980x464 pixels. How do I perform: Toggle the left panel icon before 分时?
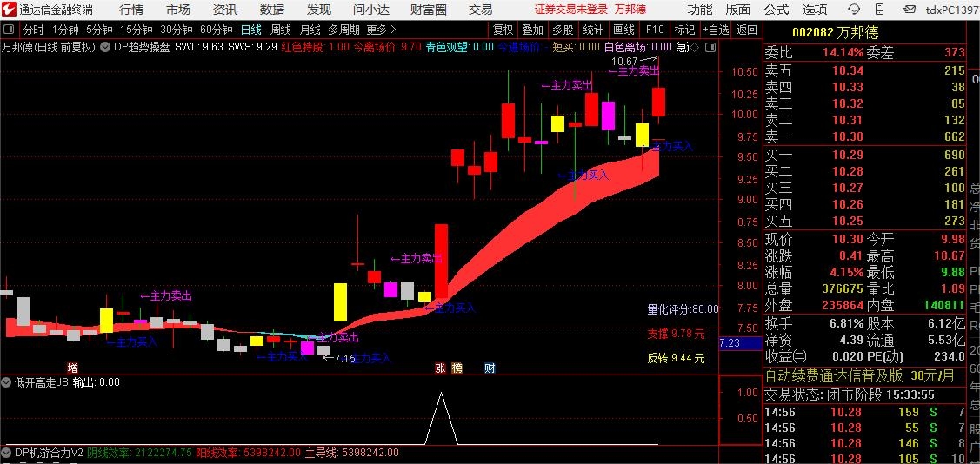point(9,30)
